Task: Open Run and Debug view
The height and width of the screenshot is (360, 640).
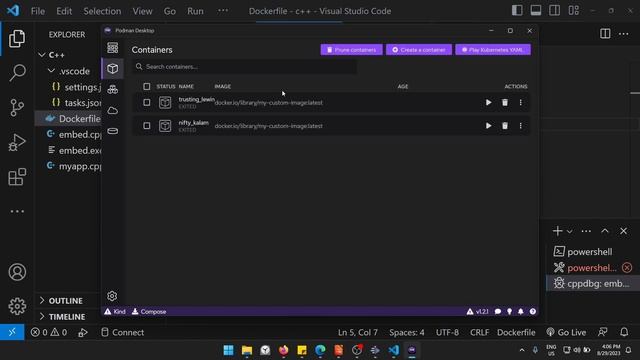Action: point(17,142)
